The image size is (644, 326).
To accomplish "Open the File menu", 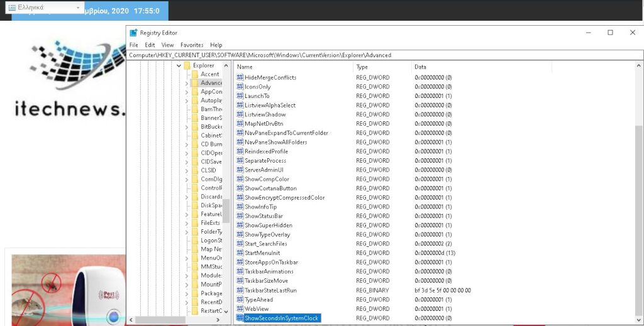I will pos(133,45).
